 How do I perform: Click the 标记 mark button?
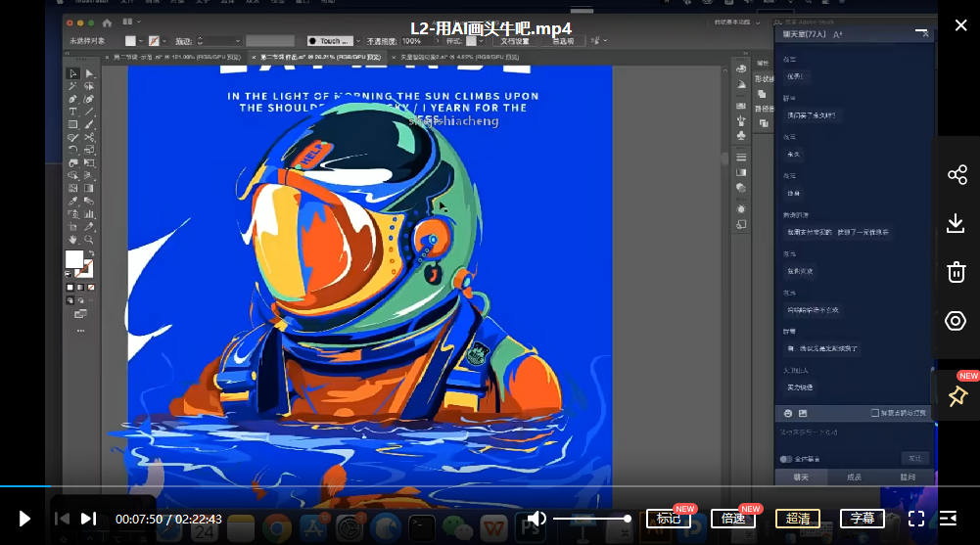point(668,519)
